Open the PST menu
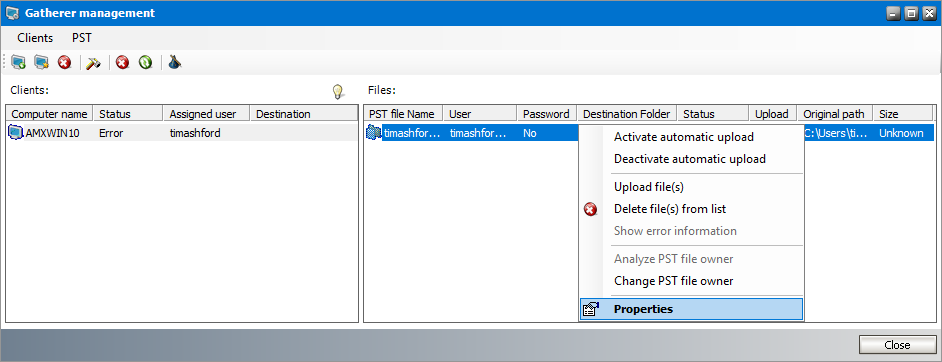 pos(82,38)
